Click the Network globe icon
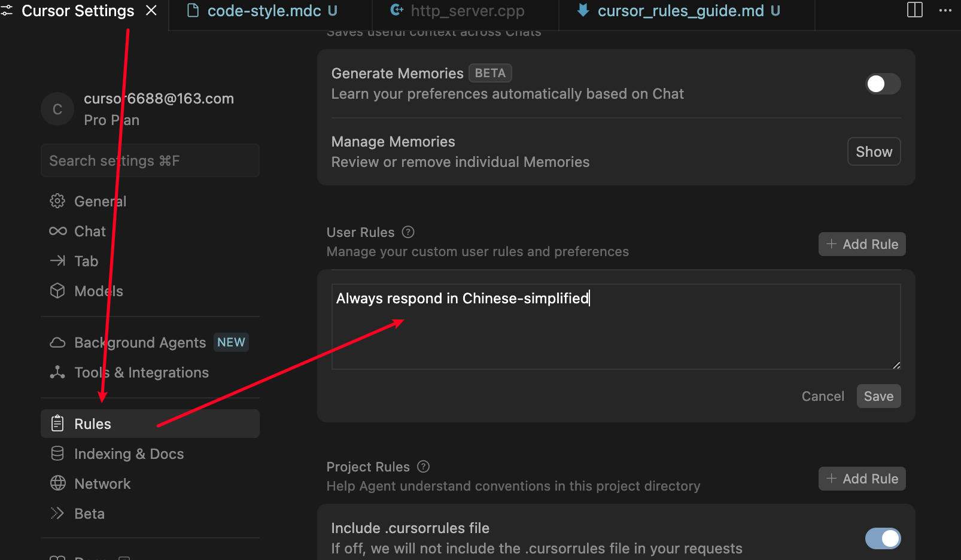Viewport: 961px width, 560px height. pos(57,483)
